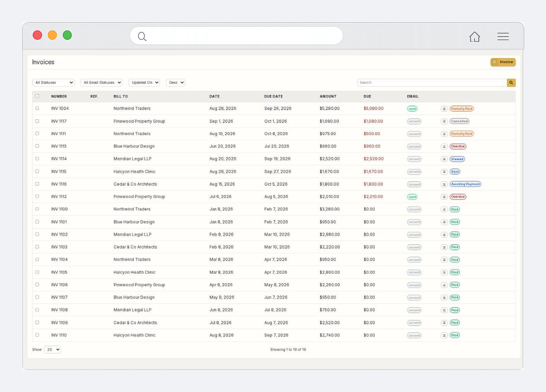The height and width of the screenshot is (392, 546).
Task: Open the hamburger menu icon
Action: click(503, 37)
